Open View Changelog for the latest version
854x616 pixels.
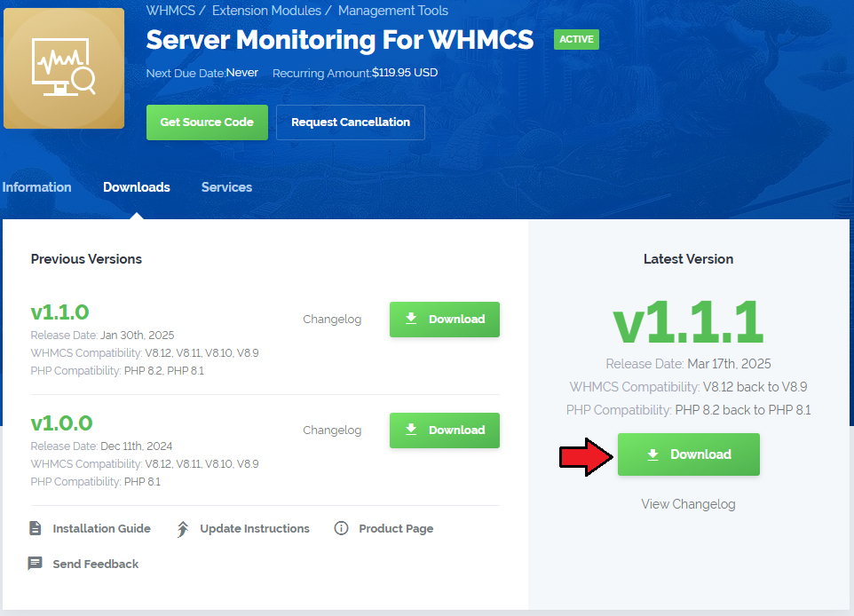688,504
